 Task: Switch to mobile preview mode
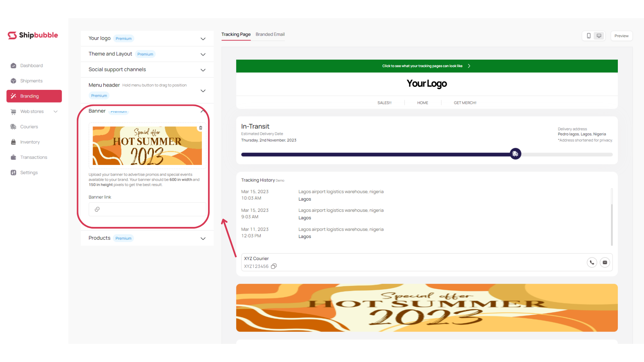pos(588,36)
